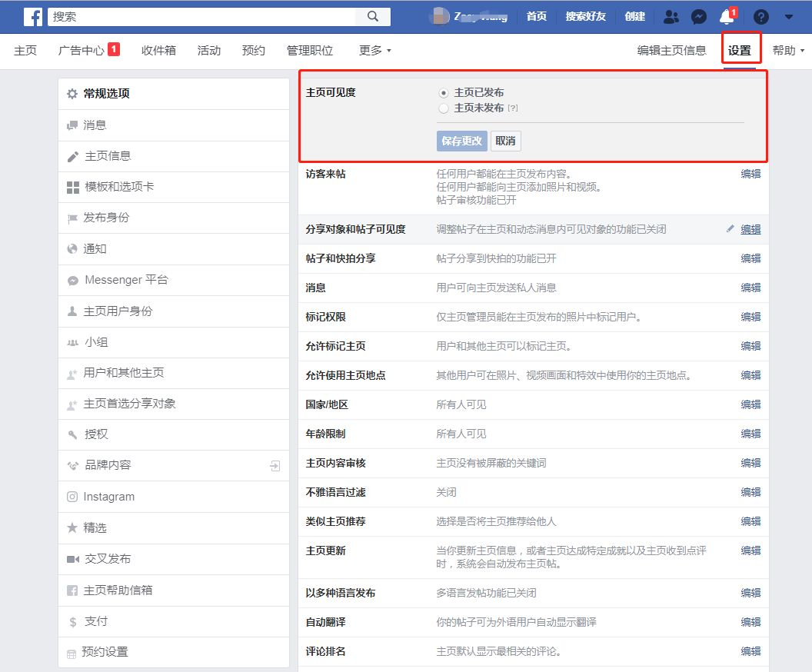Click the search magnifier icon
The height and width of the screenshot is (672, 812).
(373, 17)
